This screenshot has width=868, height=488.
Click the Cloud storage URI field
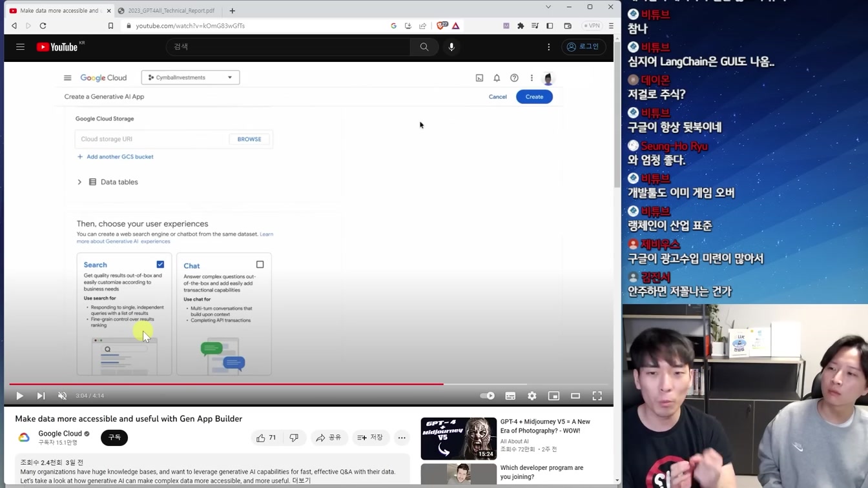pyautogui.click(x=152, y=139)
